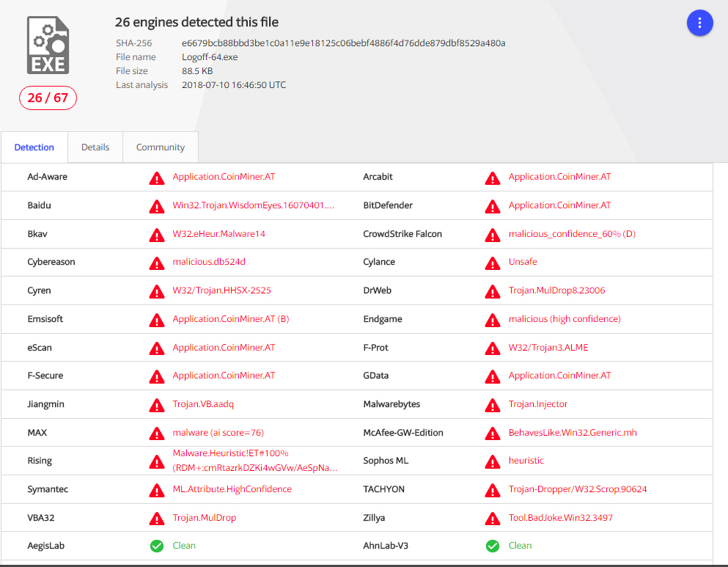
Task: Click McAfee-GW-Edition result BehavesLike.Win32.Generic.mh
Action: tap(573, 433)
